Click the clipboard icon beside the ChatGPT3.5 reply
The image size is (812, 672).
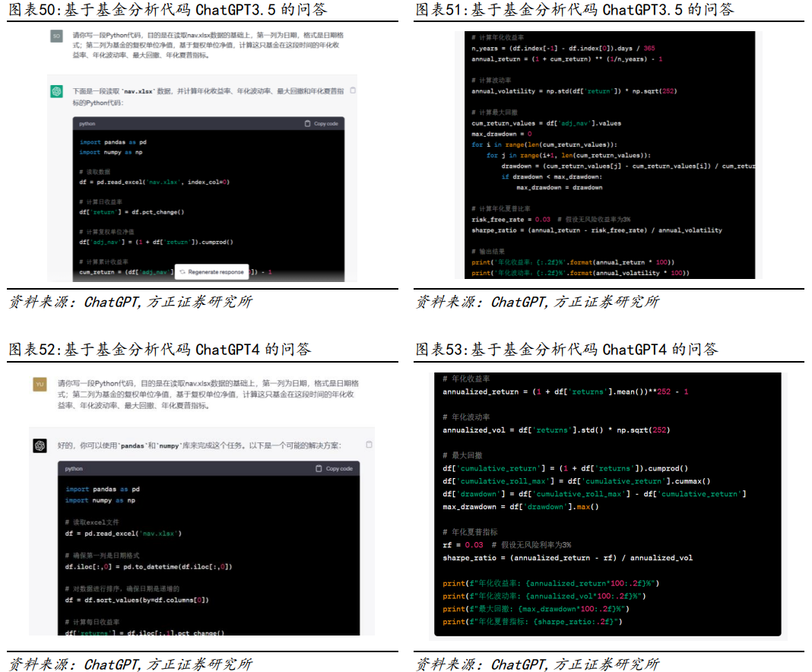coord(354,90)
